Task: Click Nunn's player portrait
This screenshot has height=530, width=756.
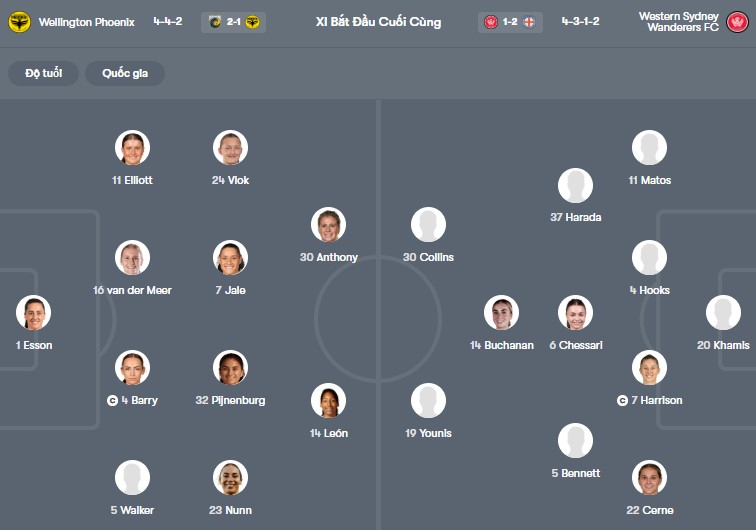Action: (x=230, y=478)
